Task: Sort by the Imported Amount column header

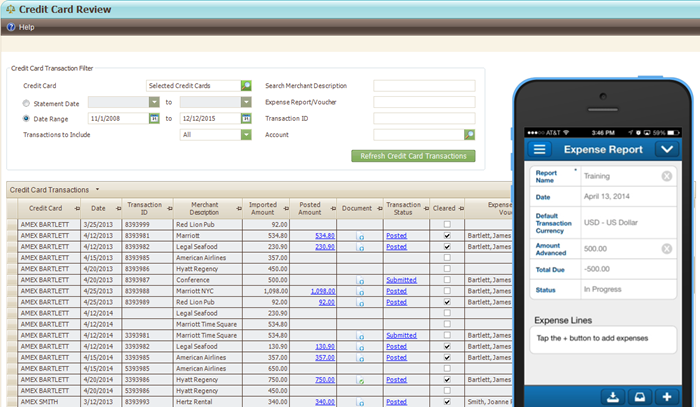Action: pos(262,208)
